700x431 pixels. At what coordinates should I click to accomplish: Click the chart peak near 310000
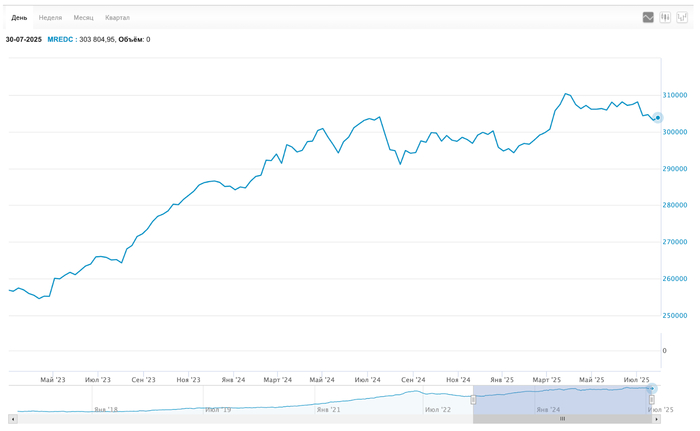pos(566,94)
